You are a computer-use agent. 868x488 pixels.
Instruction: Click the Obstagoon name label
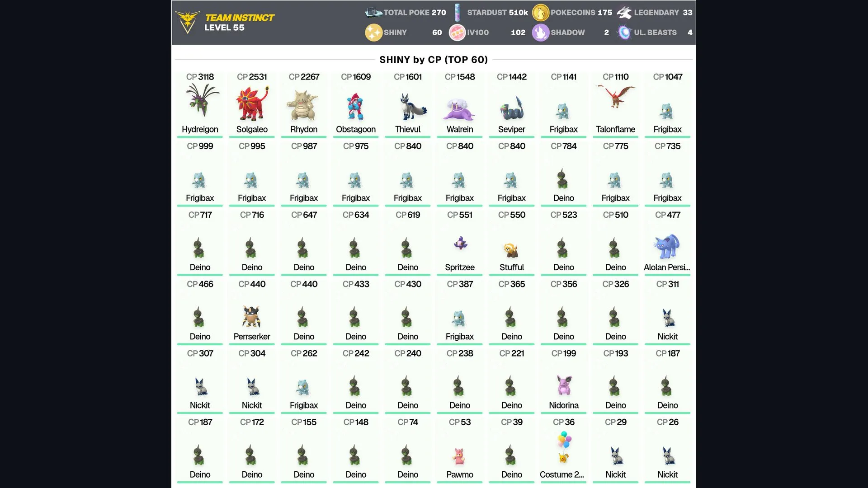[x=356, y=129]
